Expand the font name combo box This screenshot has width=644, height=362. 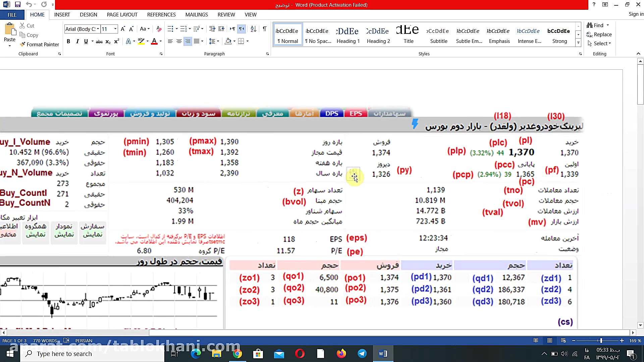[98, 29]
